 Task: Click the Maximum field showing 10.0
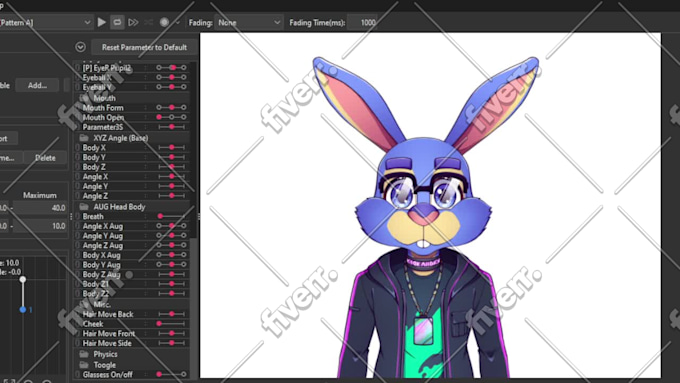click(x=39, y=226)
